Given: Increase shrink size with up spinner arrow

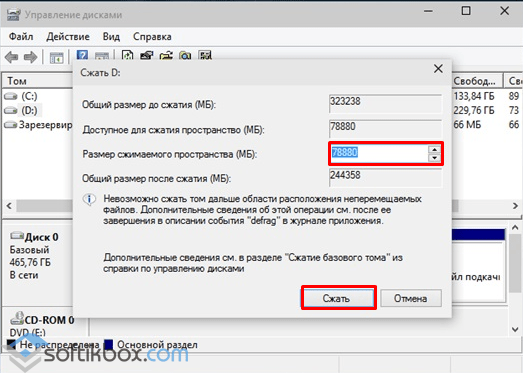Looking at the screenshot, I should click(x=434, y=149).
